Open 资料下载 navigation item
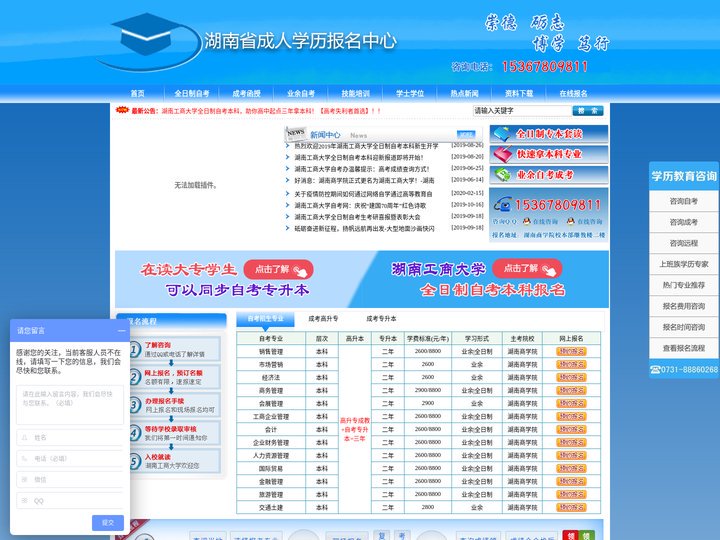Image resolution: width=720 pixels, height=540 pixels. [x=519, y=94]
